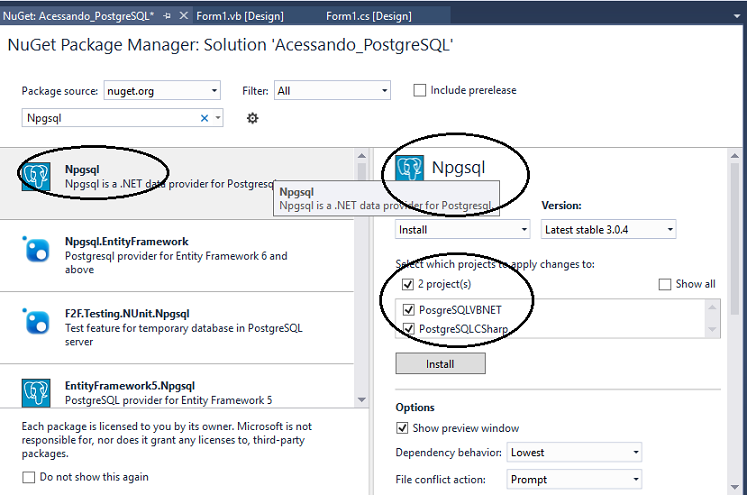Click package list scrollbar down arrow
This screenshot has height=495, width=747.
coord(362,400)
